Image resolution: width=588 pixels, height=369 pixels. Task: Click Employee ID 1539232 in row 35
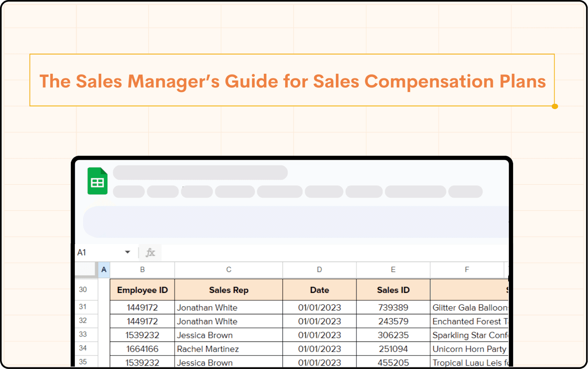click(142, 362)
